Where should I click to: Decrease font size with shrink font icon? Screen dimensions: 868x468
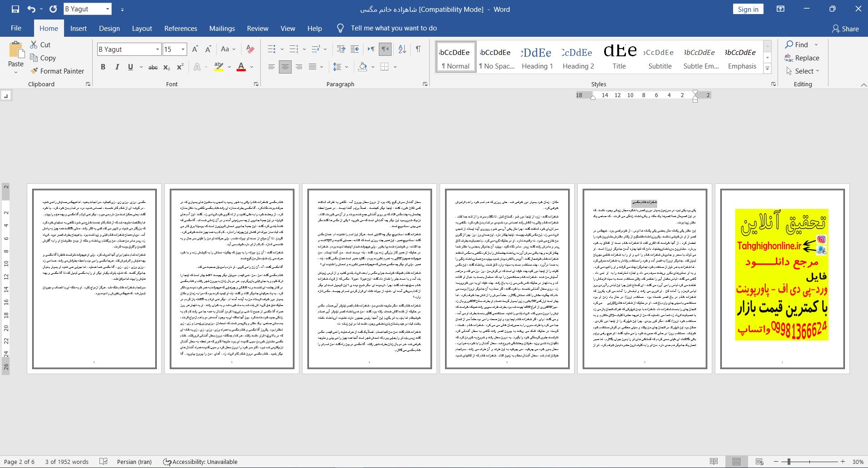tap(208, 49)
